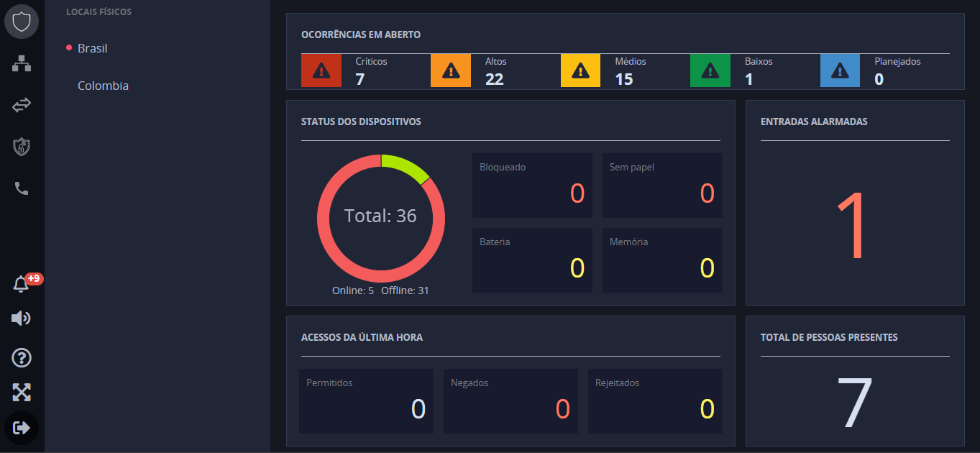Select Brasil in physical locations list
Screen dimensions: 980x453
click(92, 48)
